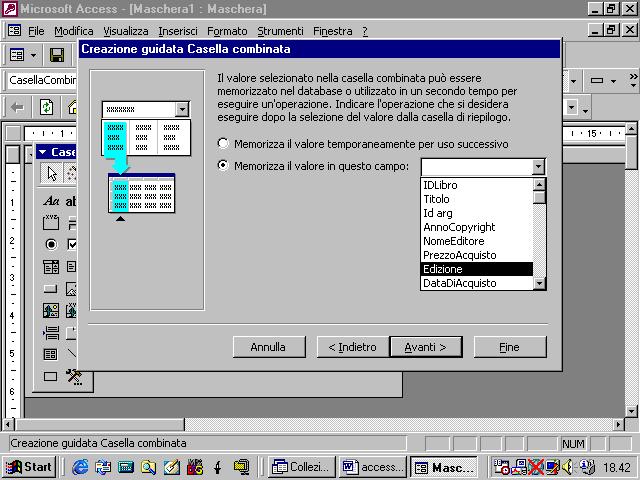The width and height of the screenshot is (640, 480).
Task: Click the form icon beside File menu
Action: point(14,31)
